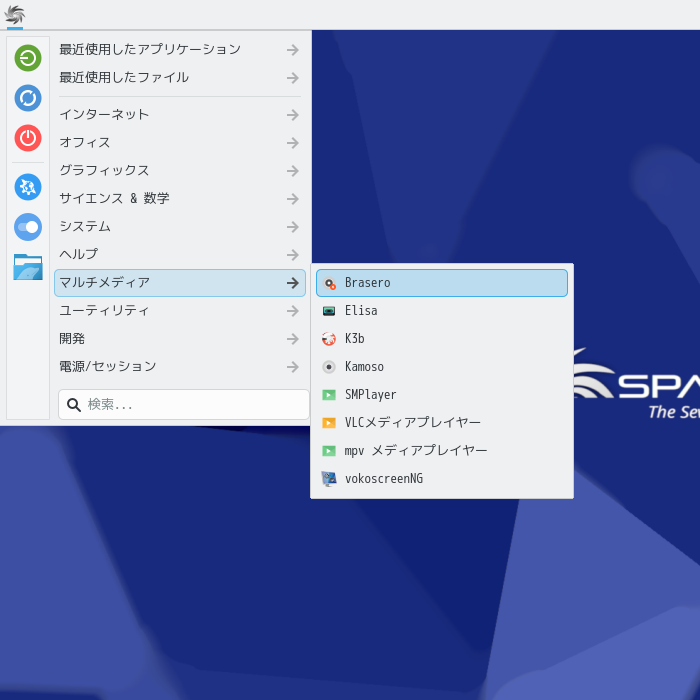Open the system settings toggle icon
Image resolution: width=700 pixels, height=700 pixels.
coord(28,227)
